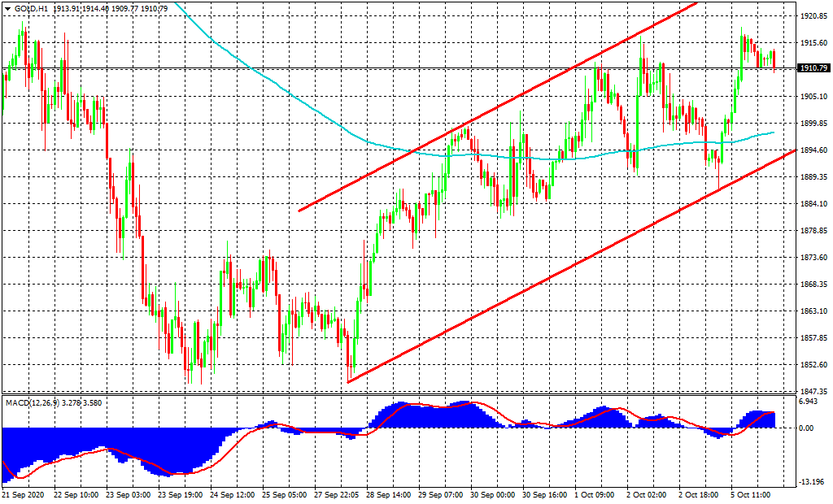The image size is (833, 504).
Task: Click the 1920.85 price axis label
Action: coord(813,16)
